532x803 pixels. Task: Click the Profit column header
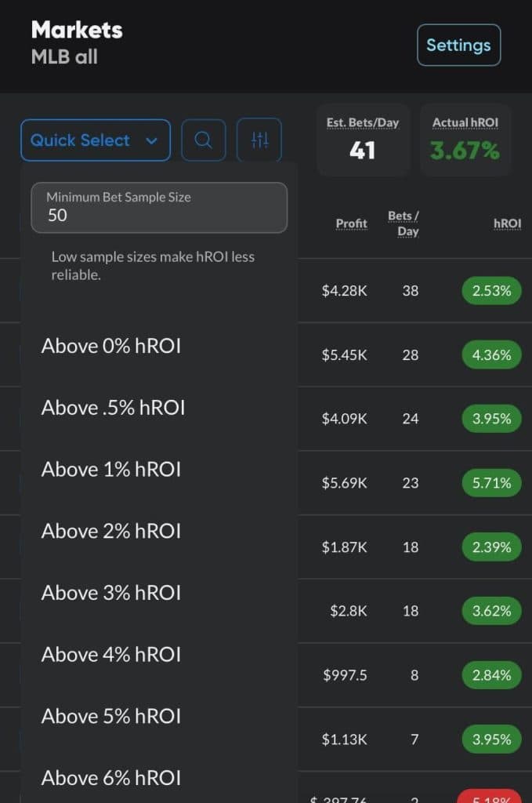[351, 223]
